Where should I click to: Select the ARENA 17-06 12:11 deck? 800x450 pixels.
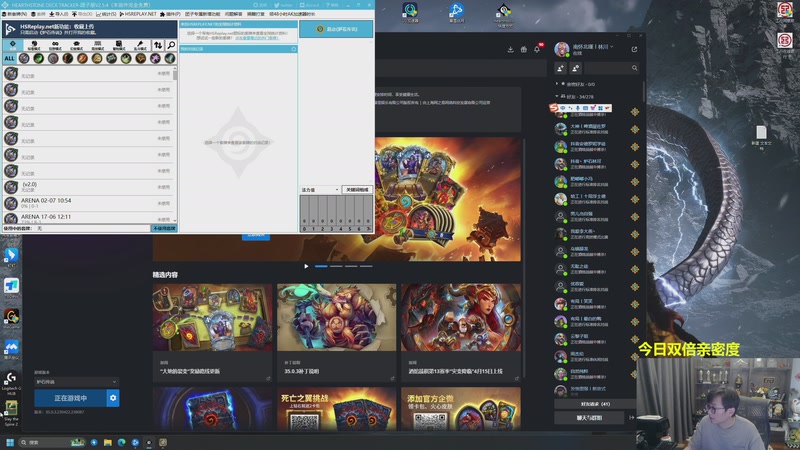point(88,218)
